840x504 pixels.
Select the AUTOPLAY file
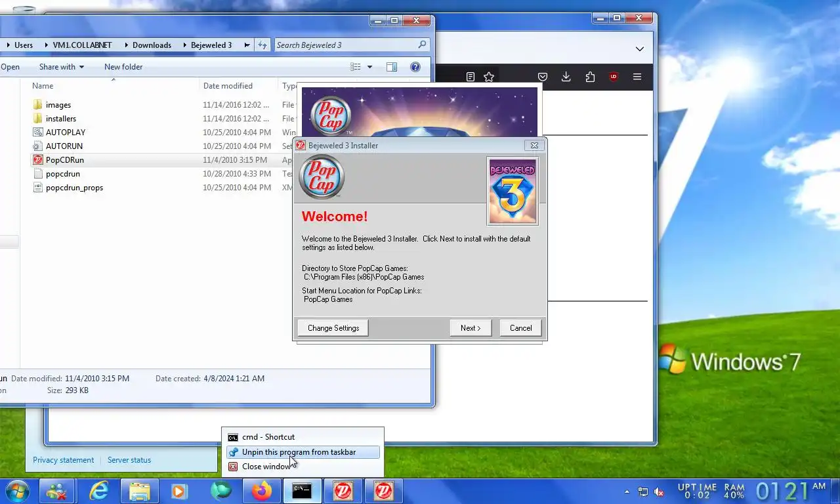[66, 133]
